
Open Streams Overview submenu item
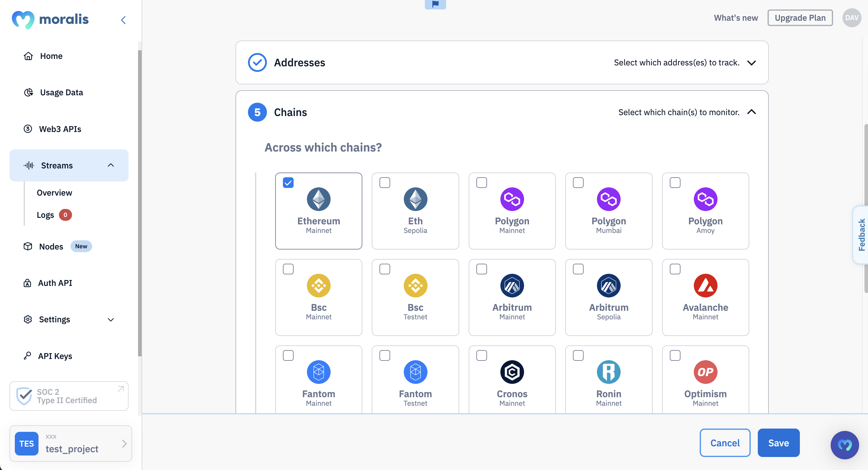[x=54, y=193]
